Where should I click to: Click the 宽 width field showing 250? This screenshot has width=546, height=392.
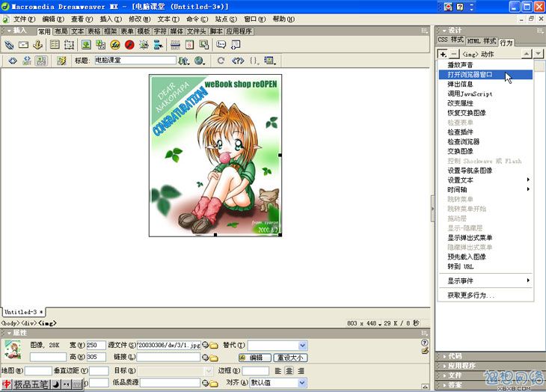[x=96, y=346]
